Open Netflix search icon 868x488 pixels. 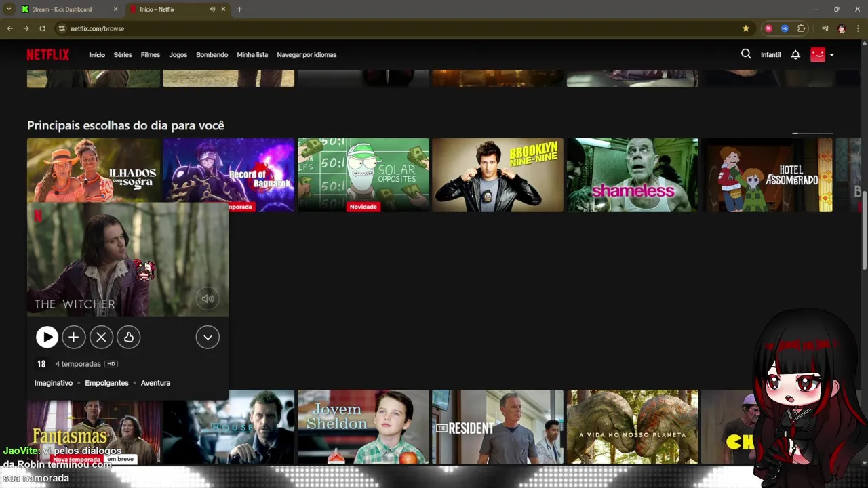746,54
